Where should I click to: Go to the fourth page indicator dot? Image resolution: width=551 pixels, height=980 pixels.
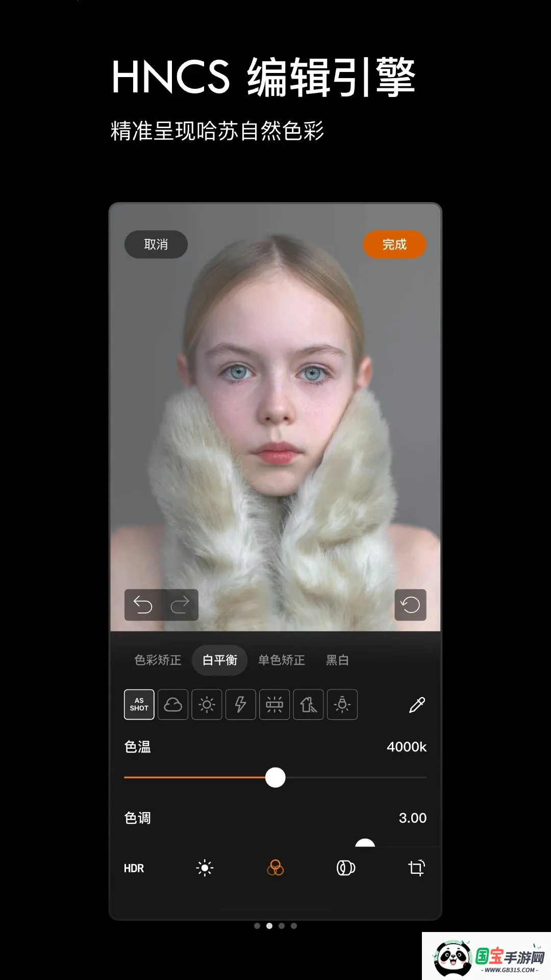[294, 926]
